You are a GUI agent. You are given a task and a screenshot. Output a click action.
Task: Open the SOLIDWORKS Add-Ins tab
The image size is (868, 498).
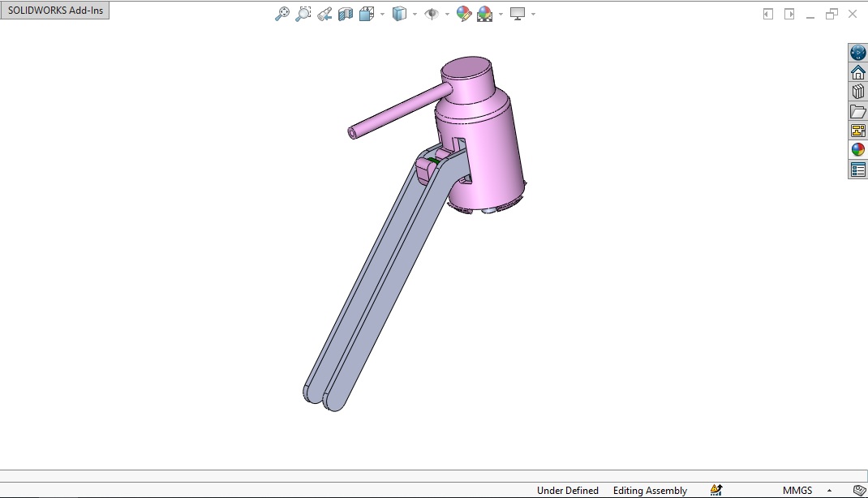[x=55, y=11]
